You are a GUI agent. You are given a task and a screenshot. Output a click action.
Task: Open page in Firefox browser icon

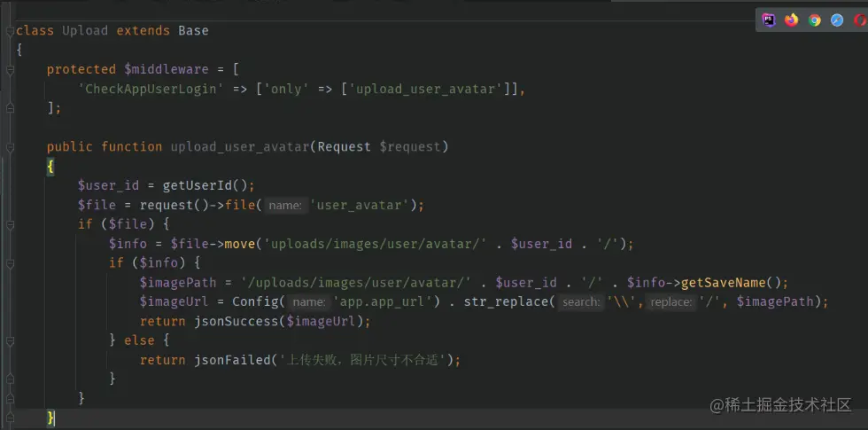792,20
